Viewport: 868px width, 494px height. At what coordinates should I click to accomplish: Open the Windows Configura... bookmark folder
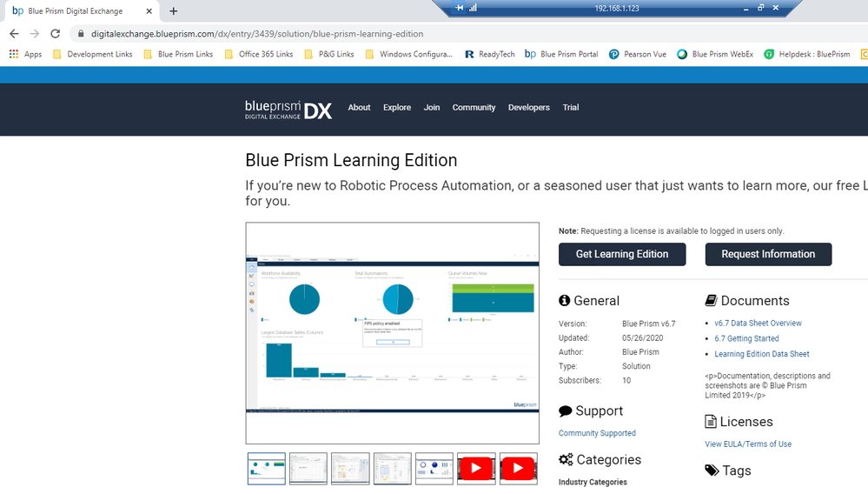point(409,54)
